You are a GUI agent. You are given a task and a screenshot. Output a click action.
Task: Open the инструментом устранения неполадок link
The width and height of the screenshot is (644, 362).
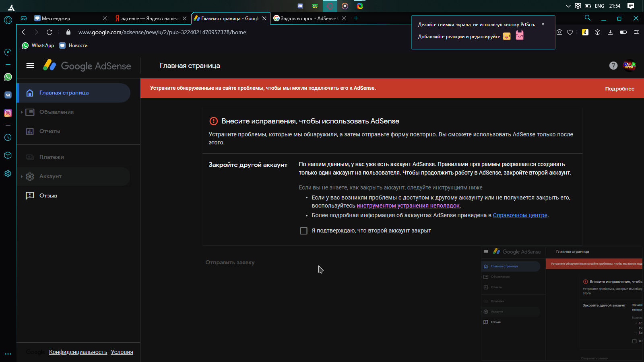click(408, 206)
